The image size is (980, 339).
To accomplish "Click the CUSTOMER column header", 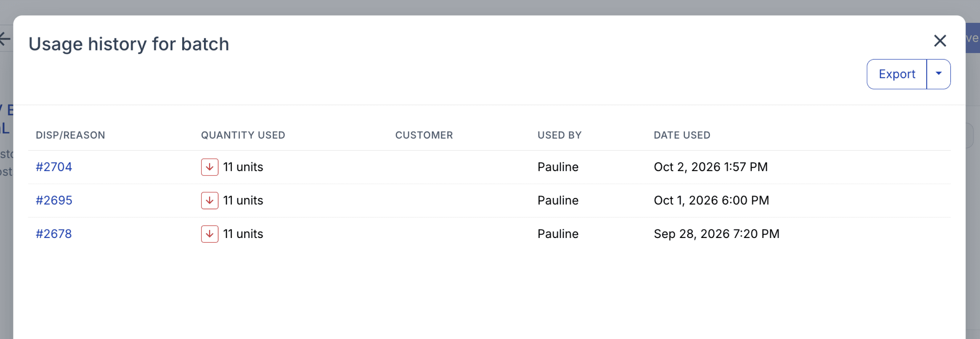I will tap(424, 135).
